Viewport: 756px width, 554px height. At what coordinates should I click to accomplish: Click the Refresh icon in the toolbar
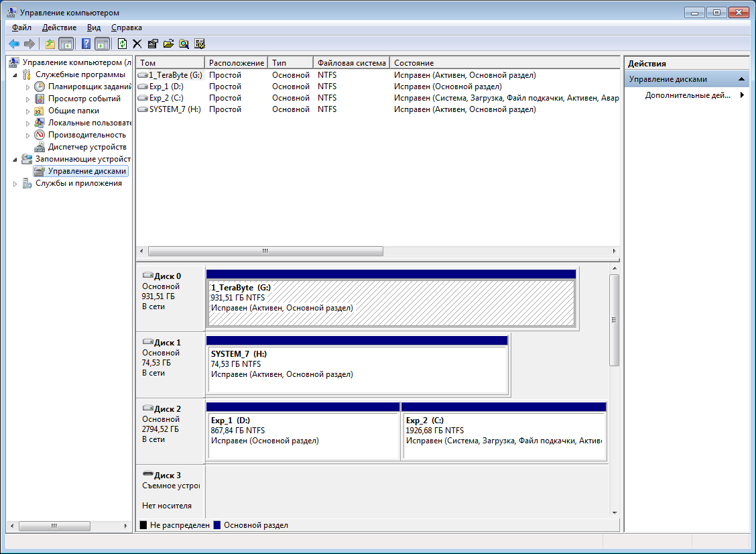click(x=122, y=44)
